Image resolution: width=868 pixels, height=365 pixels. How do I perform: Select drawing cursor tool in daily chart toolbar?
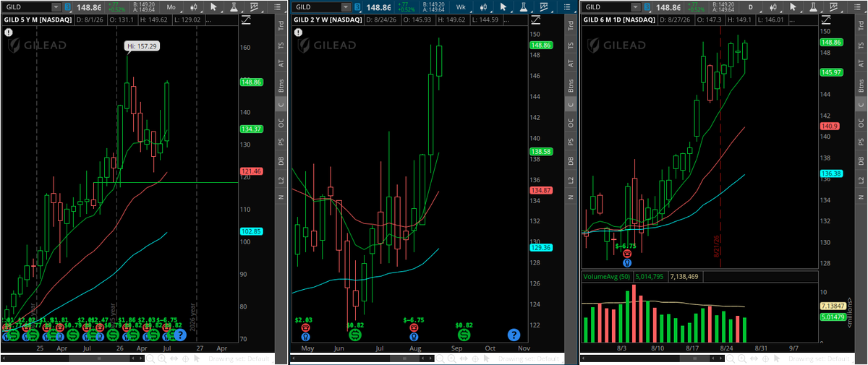pos(793,7)
